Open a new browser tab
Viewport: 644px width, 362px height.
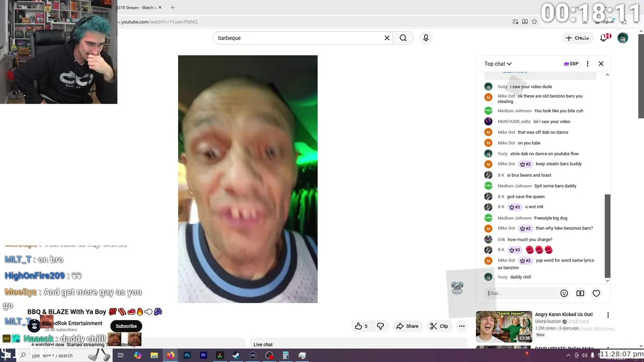coord(173,8)
